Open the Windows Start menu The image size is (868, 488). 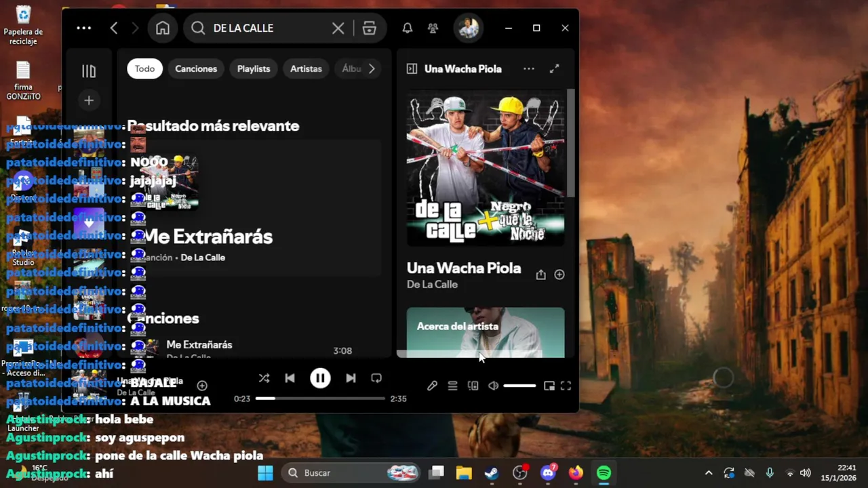(265, 473)
